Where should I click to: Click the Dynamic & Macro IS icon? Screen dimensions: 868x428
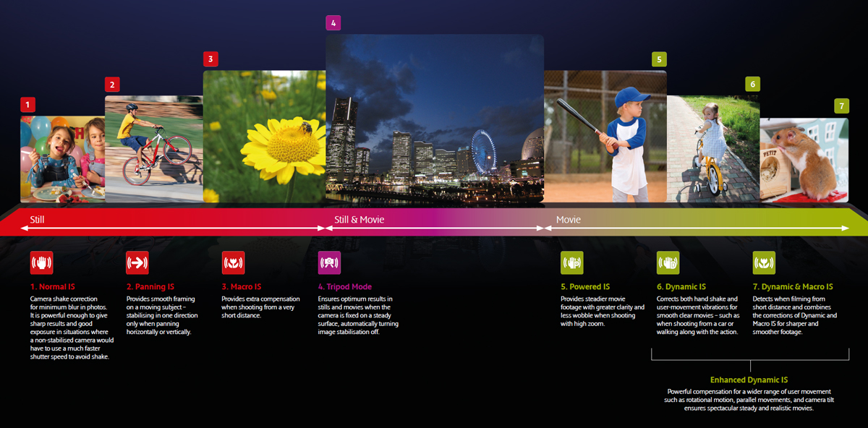pos(764,262)
